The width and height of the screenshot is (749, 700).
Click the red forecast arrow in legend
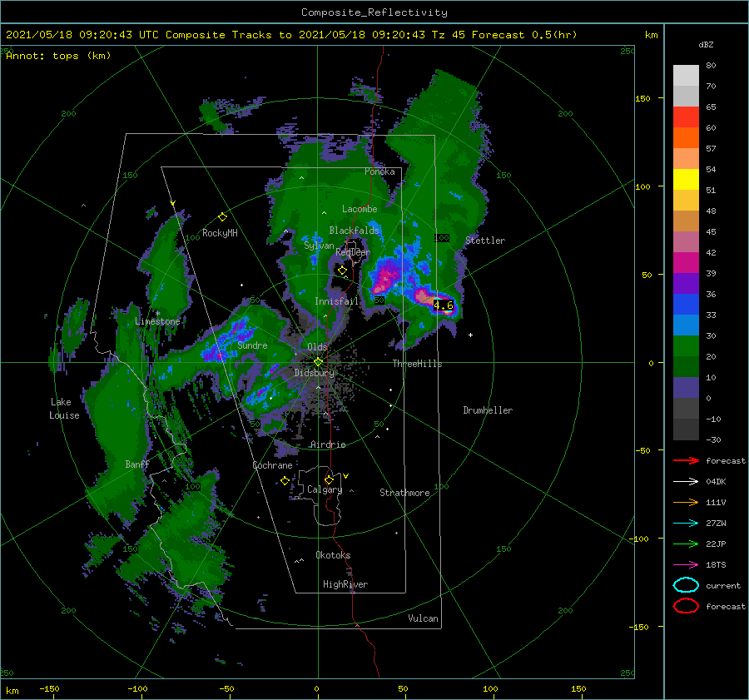(x=686, y=460)
